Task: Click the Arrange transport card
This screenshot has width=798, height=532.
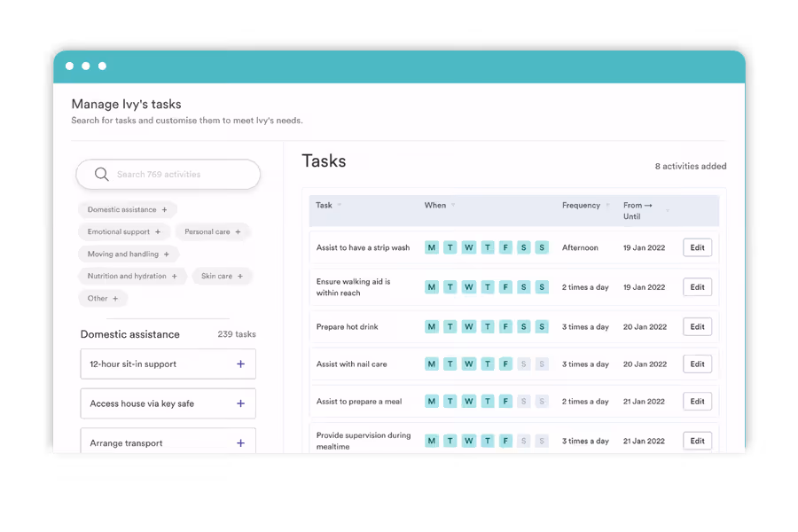Action: (x=168, y=441)
